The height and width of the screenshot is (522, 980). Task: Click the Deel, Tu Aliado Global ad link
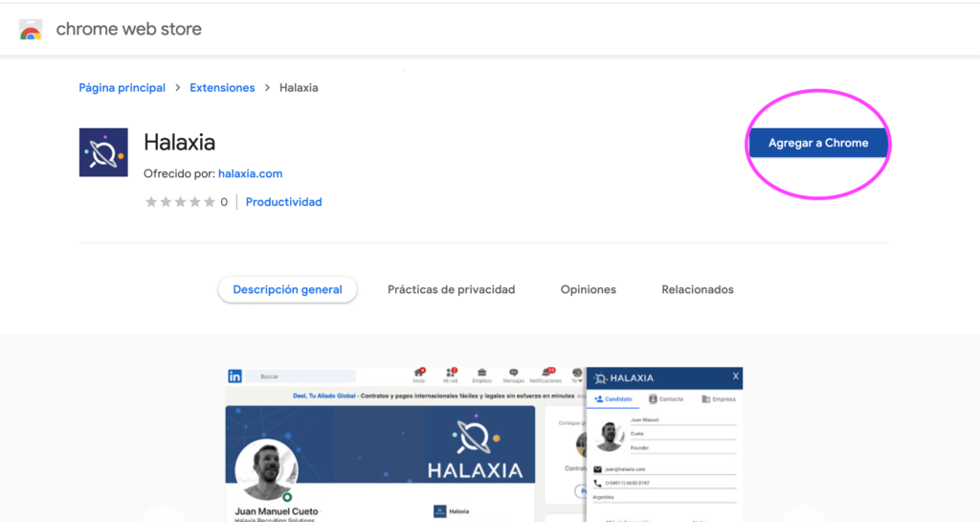point(323,396)
